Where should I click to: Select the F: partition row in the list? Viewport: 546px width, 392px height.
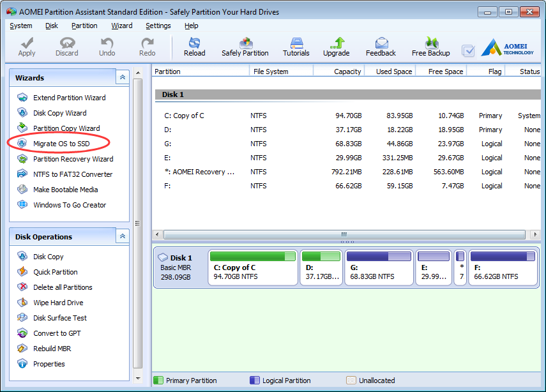pos(347,186)
